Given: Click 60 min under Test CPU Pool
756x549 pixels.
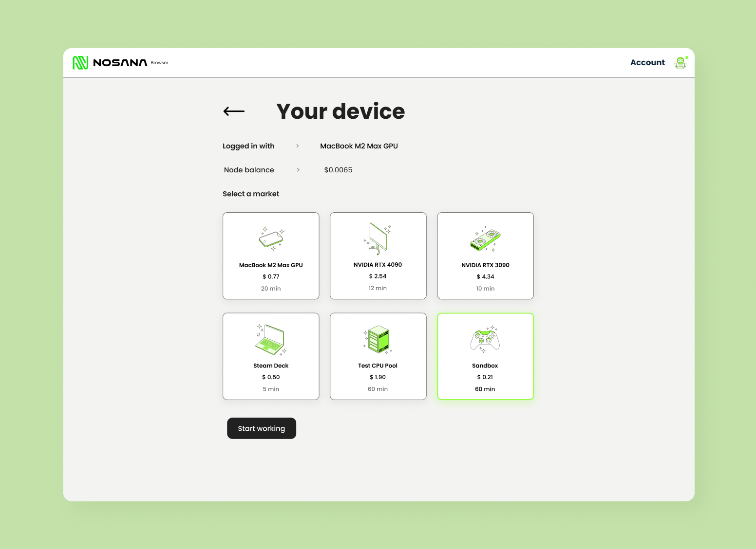Looking at the screenshot, I should [x=378, y=389].
